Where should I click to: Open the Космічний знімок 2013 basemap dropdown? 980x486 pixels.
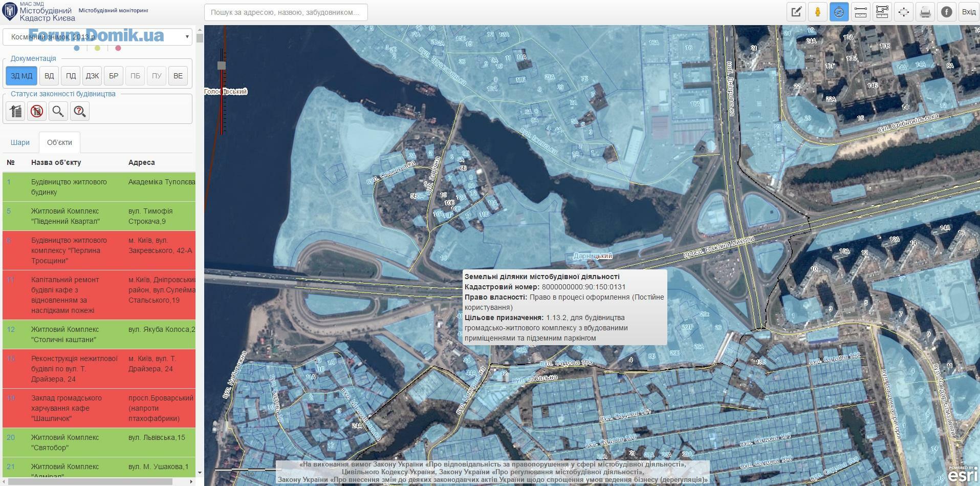tap(98, 37)
